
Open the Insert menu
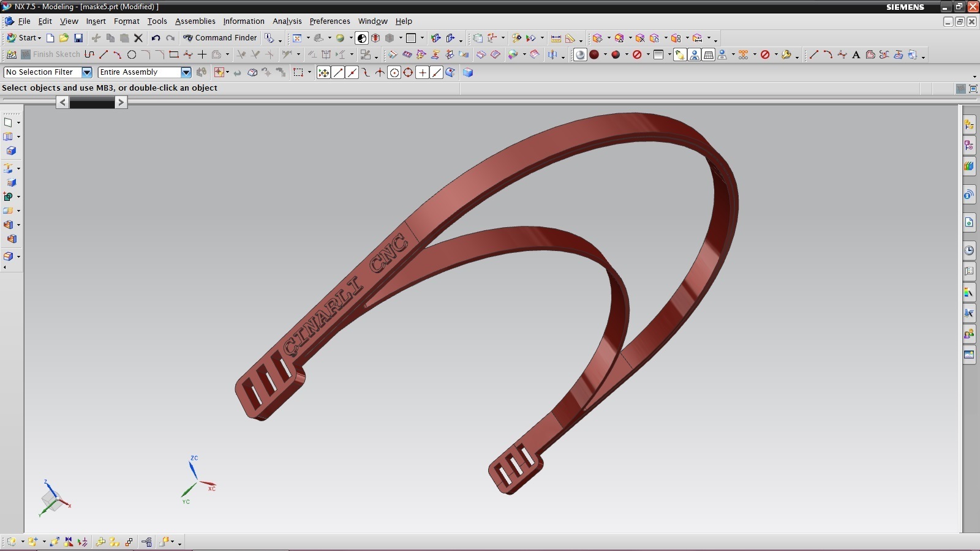(x=96, y=21)
